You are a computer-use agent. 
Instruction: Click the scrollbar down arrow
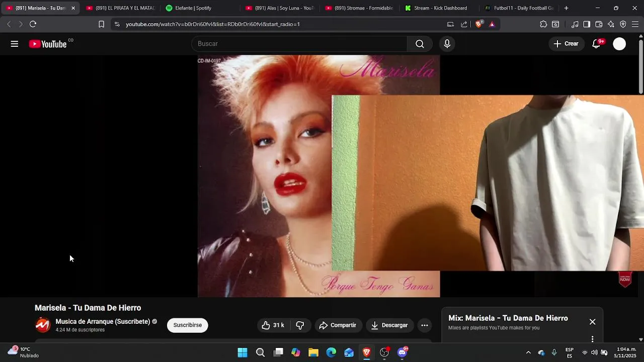[x=640, y=339]
